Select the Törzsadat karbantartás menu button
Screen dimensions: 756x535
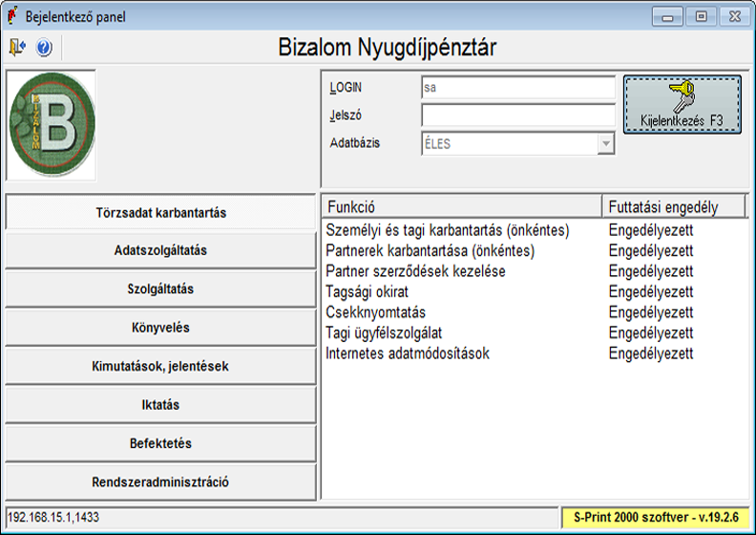tap(160, 212)
